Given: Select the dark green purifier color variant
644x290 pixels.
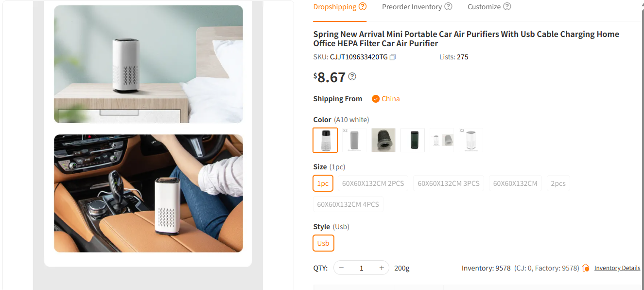Looking at the screenshot, I should point(412,140).
